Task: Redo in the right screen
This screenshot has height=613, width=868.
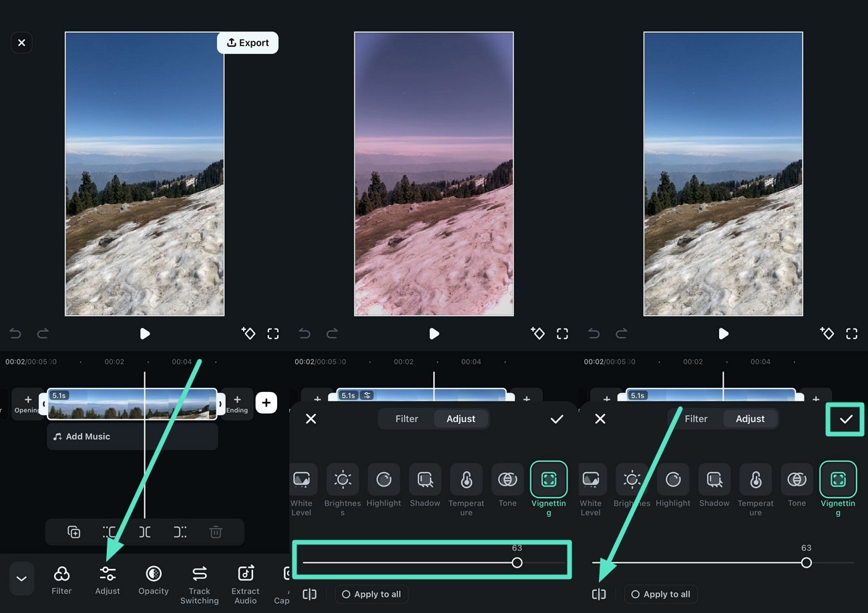Action: (x=621, y=333)
